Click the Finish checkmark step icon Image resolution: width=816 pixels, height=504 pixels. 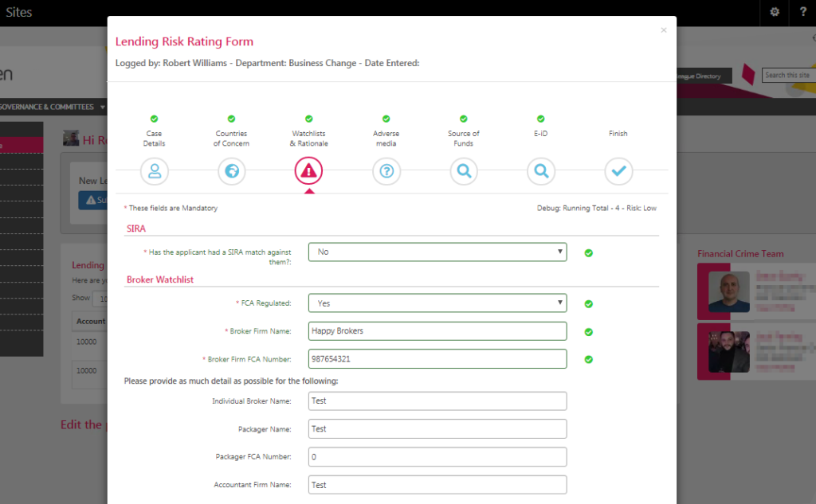tap(618, 170)
